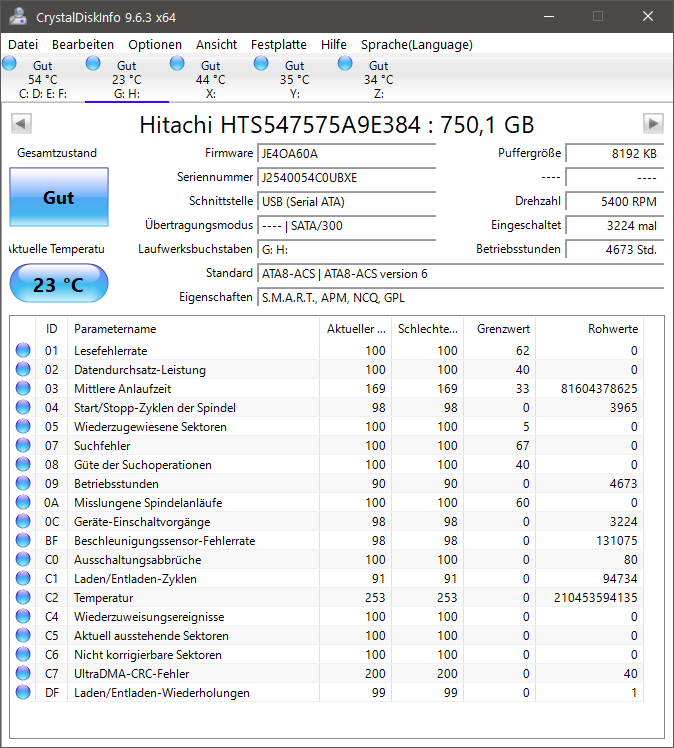674x748 pixels.
Task: Click status icon of Beschleunigungssensor-Fehlerrate row
Action: [x=23, y=540]
